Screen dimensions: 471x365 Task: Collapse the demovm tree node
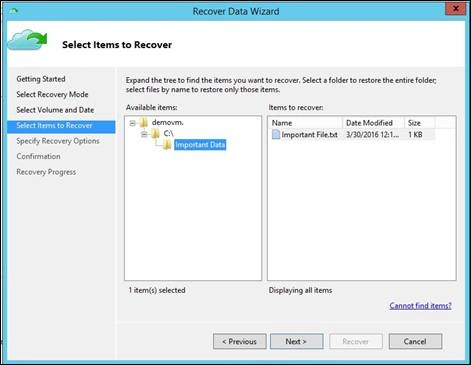pyautogui.click(x=132, y=123)
